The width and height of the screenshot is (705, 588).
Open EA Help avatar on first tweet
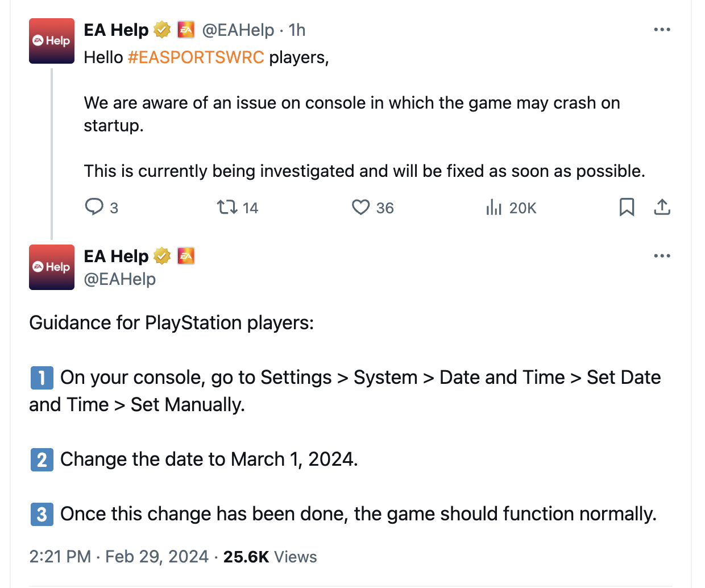click(x=52, y=41)
